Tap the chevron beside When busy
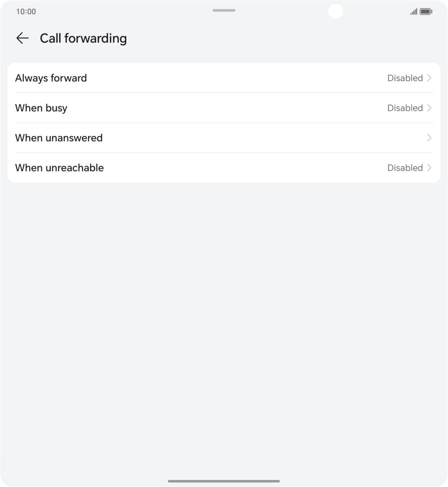 click(430, 108)
